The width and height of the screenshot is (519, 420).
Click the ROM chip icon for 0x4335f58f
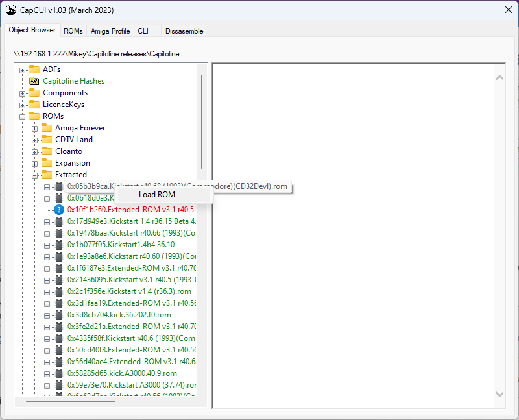click(59, 338)
